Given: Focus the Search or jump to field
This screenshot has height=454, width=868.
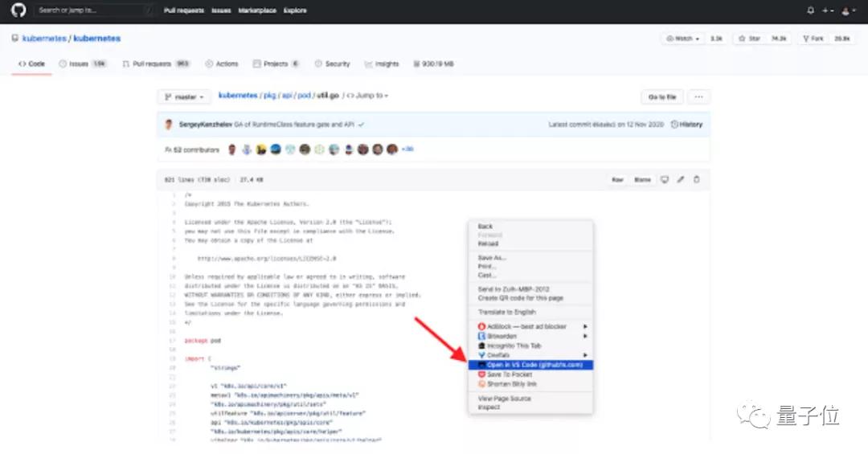Looking at the screenshot, I should [93, 10].
